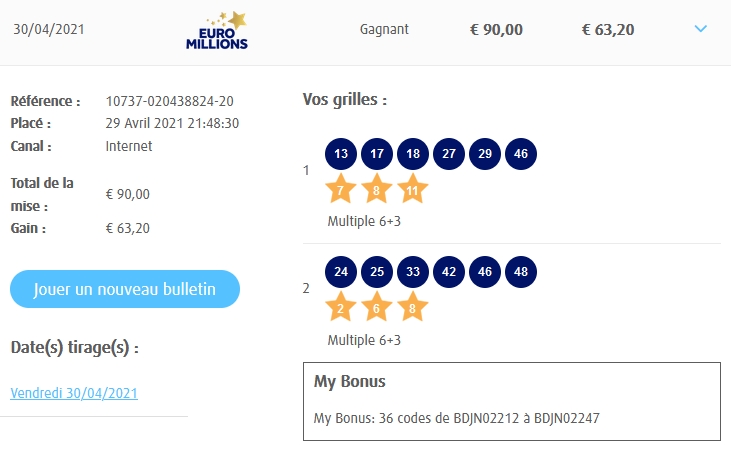The height and width of the screenshot is (452, 731).
Task: Click the EuroMillions logo
Action: [x=217, y=30]
